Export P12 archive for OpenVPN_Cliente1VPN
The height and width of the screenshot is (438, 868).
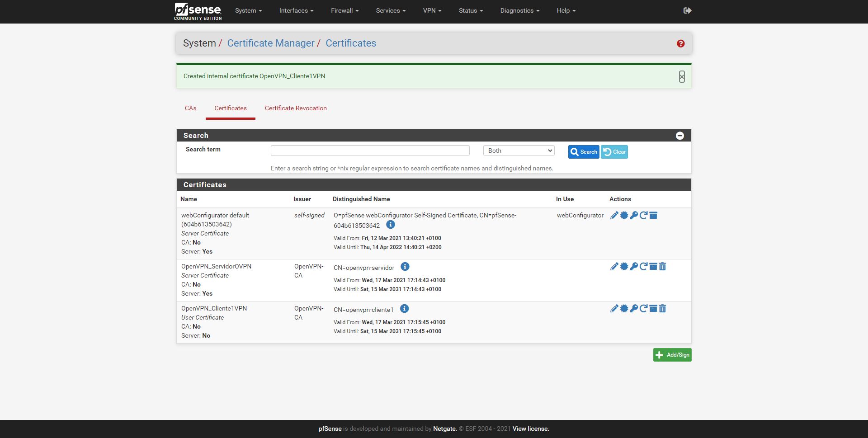[x=653, y=309]
